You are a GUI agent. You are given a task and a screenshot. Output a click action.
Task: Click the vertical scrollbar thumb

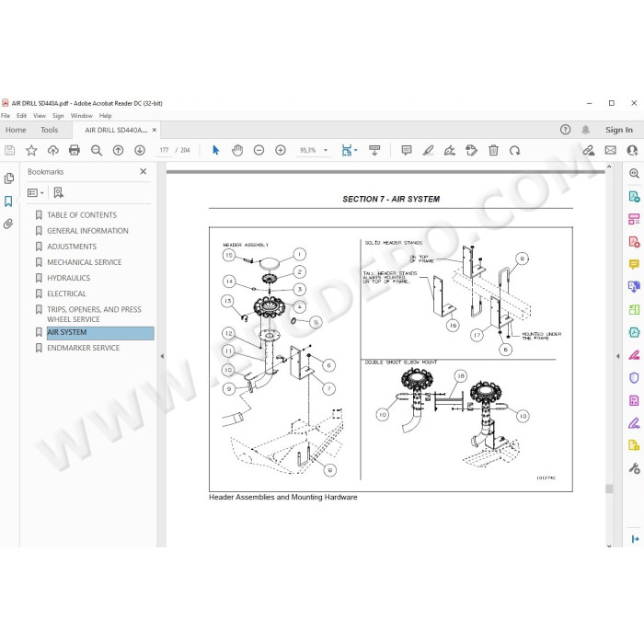609,489
